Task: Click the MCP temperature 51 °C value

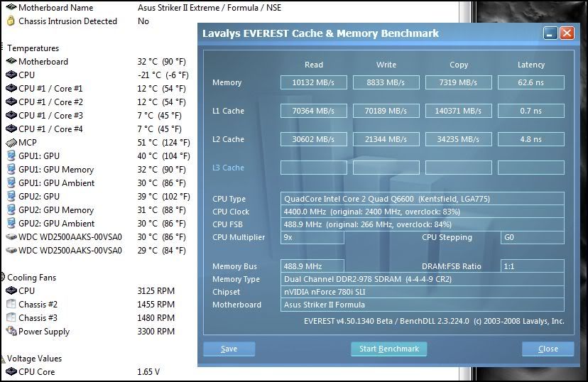Action: [148, 143]
